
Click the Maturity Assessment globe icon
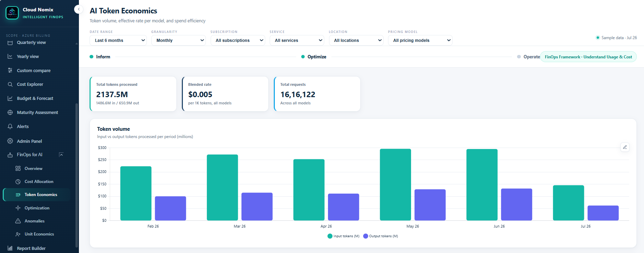pyautogui.click(x=10, y=112)
